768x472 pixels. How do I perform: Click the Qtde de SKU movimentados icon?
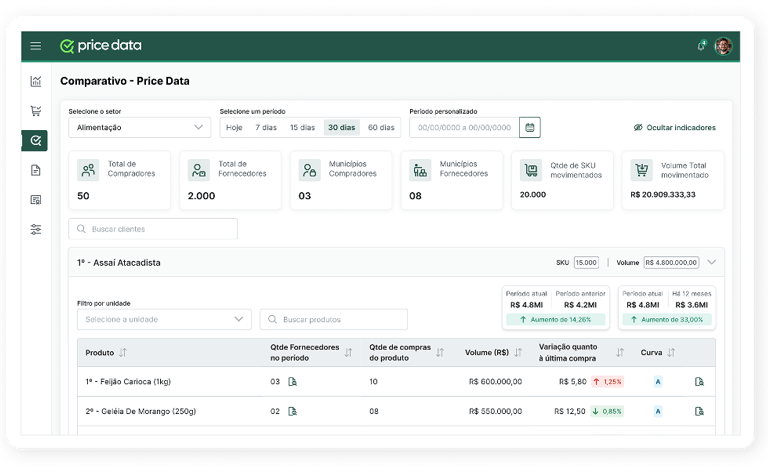click(531, 170)
